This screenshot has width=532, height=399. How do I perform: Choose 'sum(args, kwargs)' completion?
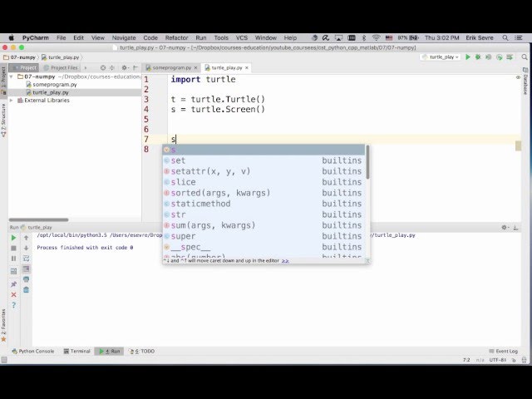coord(264,225)
